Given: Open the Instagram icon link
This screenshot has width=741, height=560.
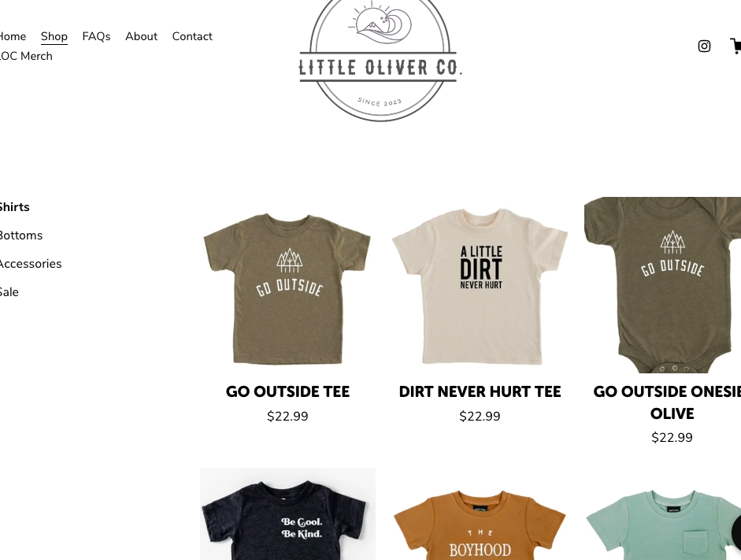Looking at the screenshot, I should pyautogui.click(x=704, y=46).
